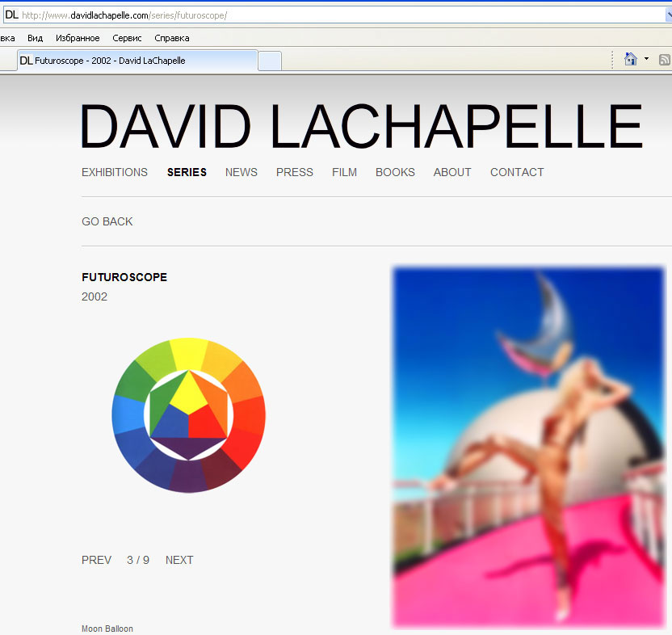
Task: Navigate to the FILM section
Action: pos(344,172)
